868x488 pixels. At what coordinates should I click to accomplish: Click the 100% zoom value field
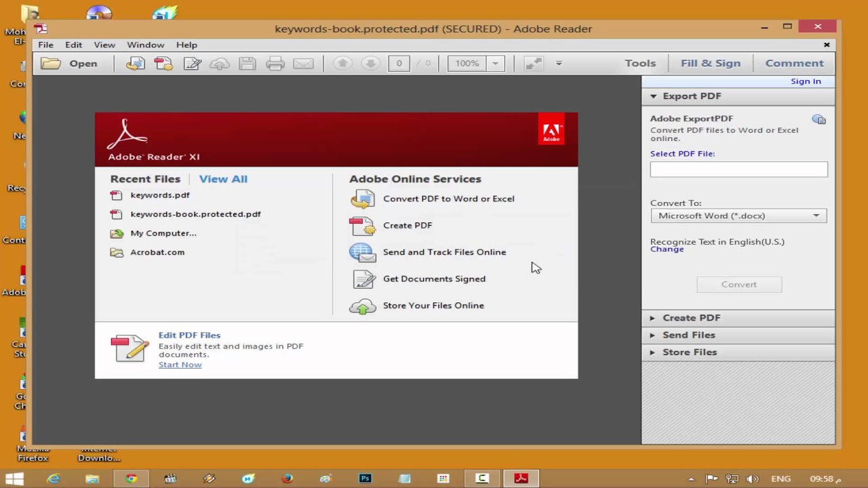467,64
